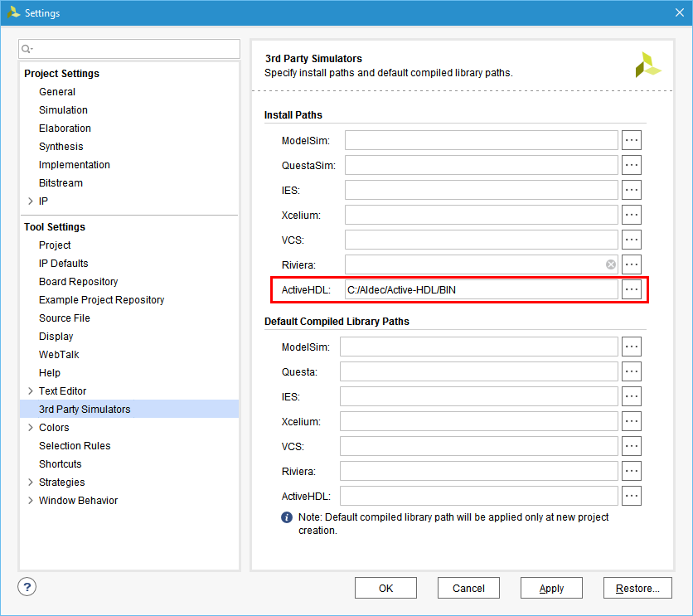Click the Xcelium install path field
This screenshot has width=693, height=616.
point(482,215)
